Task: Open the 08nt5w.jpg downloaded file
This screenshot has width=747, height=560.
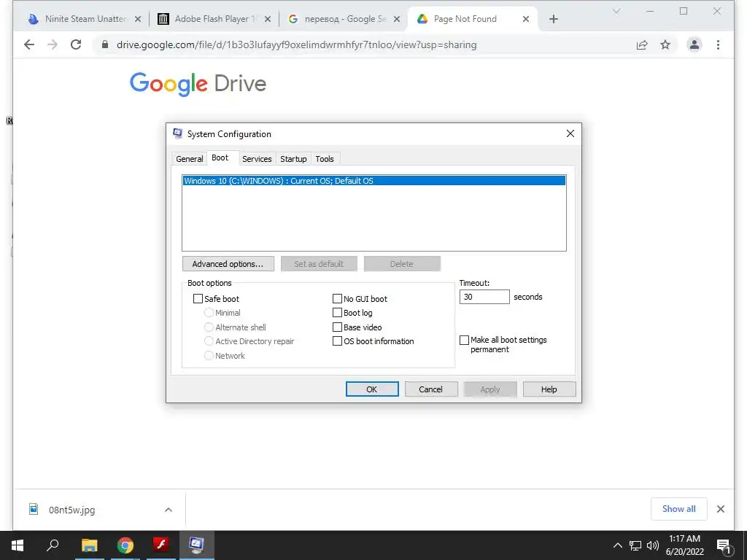Action: pos(72,510)
